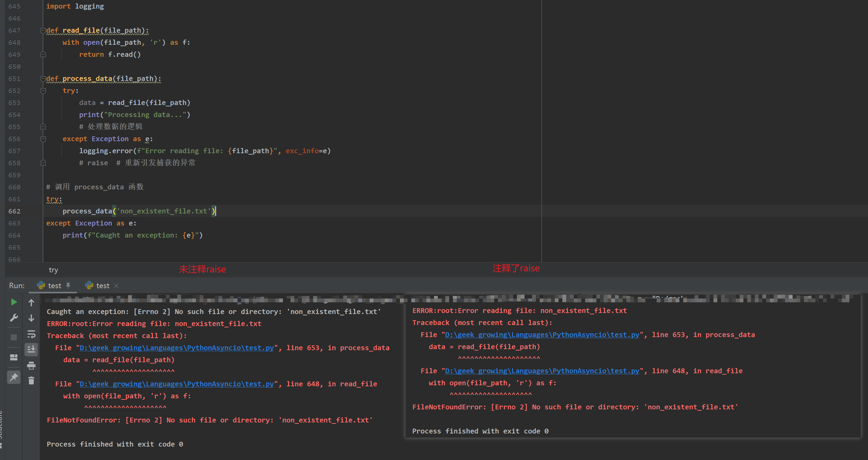This screenshot has height=460, width=868.
Task: Open test.py link at line 648 in right console
Action: point(542,371)
